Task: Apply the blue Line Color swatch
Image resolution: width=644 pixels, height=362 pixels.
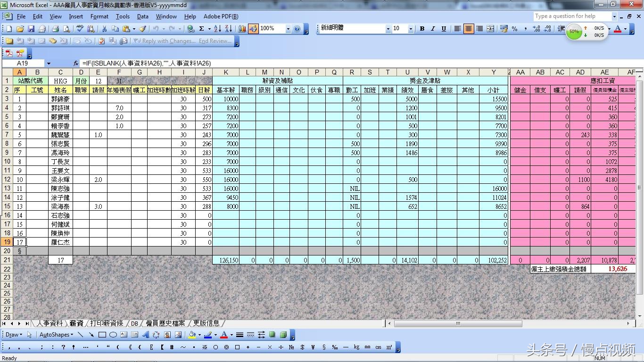Action: (x=208, y=335)
